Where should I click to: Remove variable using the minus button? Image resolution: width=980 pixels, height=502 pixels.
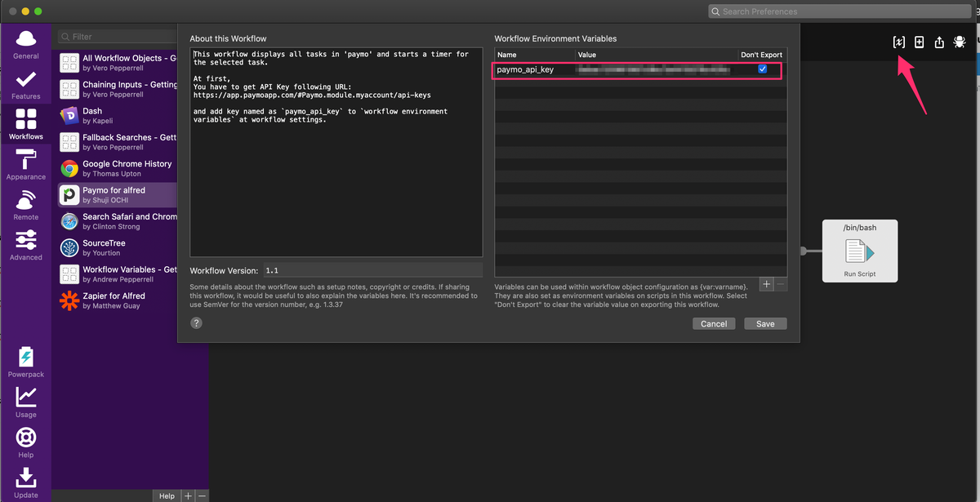780,284
